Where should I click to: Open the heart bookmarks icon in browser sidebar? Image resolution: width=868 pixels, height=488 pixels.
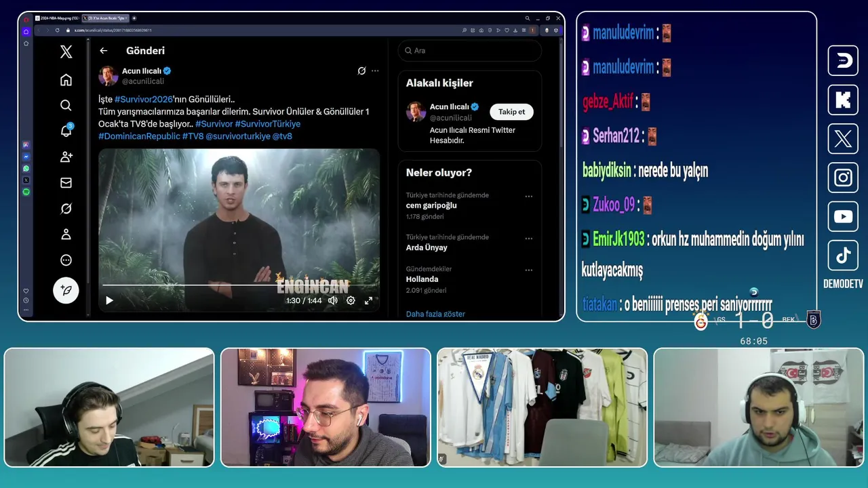tap(26, 291)
